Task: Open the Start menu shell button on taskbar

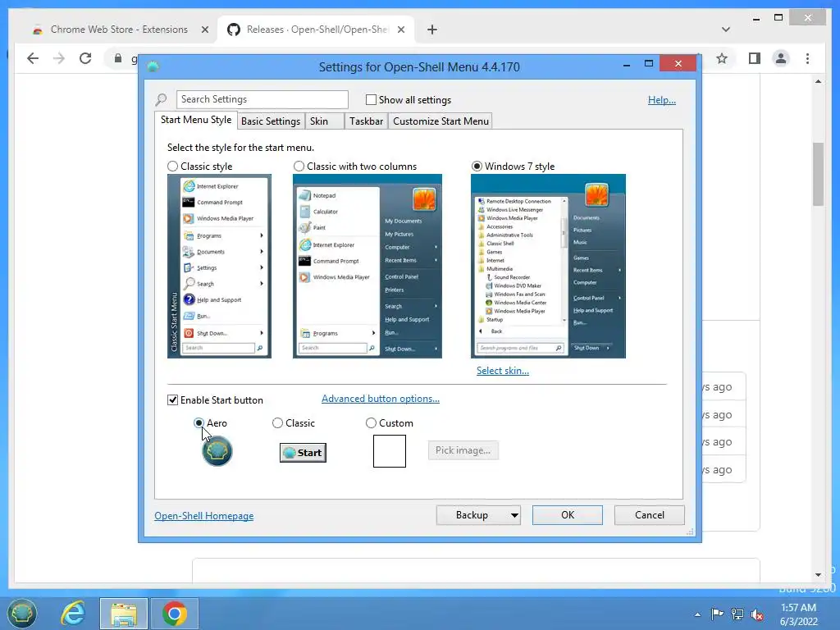Action: pyautogui.click(x=21, y=614)
